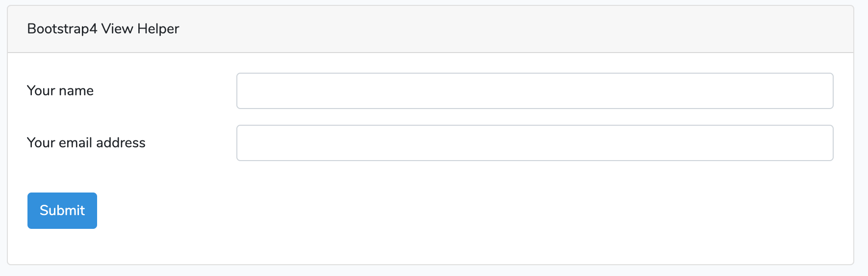Activate the field beside "Your email address"
This screenshot has width=868, height=276.
pos(535,143)
